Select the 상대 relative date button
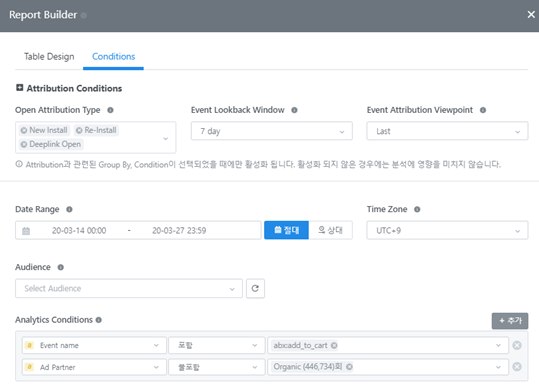This screenshot has width=539, height=389. (330, 230)
